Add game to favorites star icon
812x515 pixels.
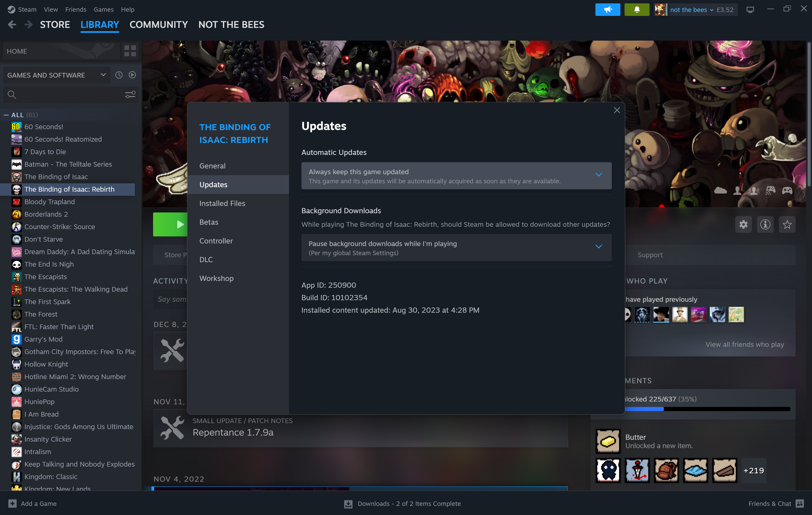787,224
